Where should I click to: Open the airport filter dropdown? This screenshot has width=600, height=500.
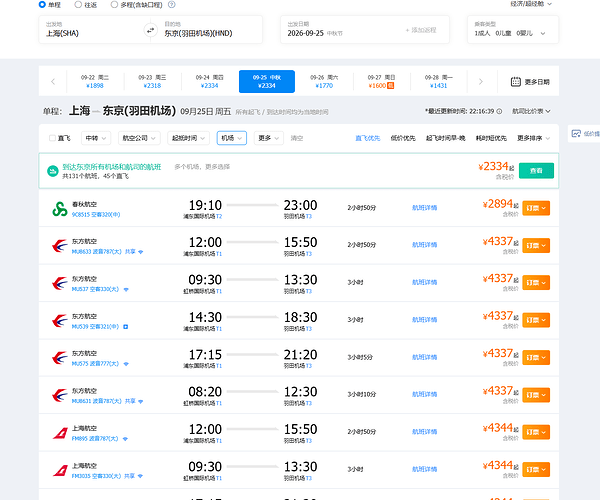coord(232,138)
